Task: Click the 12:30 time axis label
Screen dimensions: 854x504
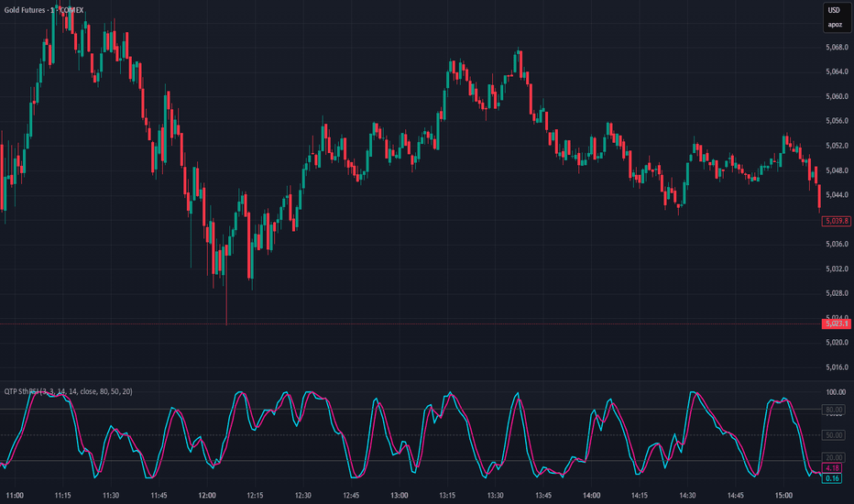Action: point(302,495)
